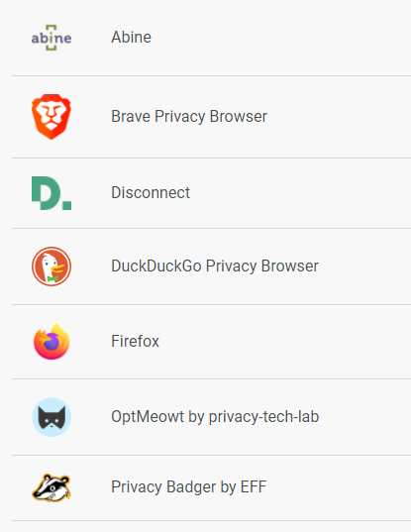The height and width of the screenshot is (532, 411).
Task: Open OptMeowt by privacy-tech-lab label
Action: coord(215,417)
